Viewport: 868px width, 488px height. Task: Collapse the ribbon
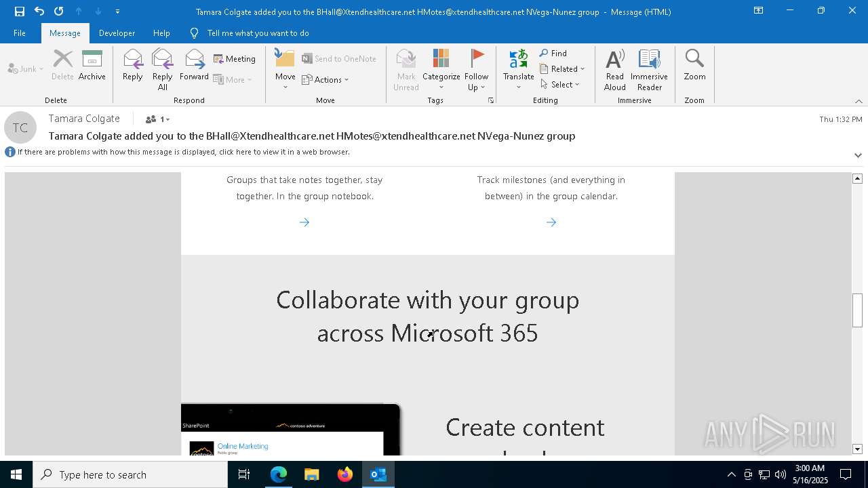pyautogui.click(x=859, y=101)
